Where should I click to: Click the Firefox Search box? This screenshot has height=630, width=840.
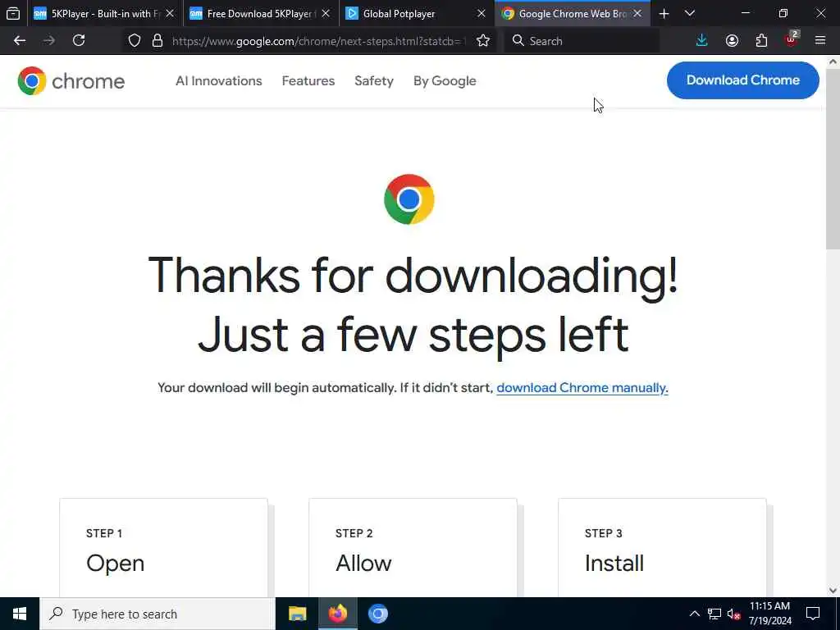(582, 41)
